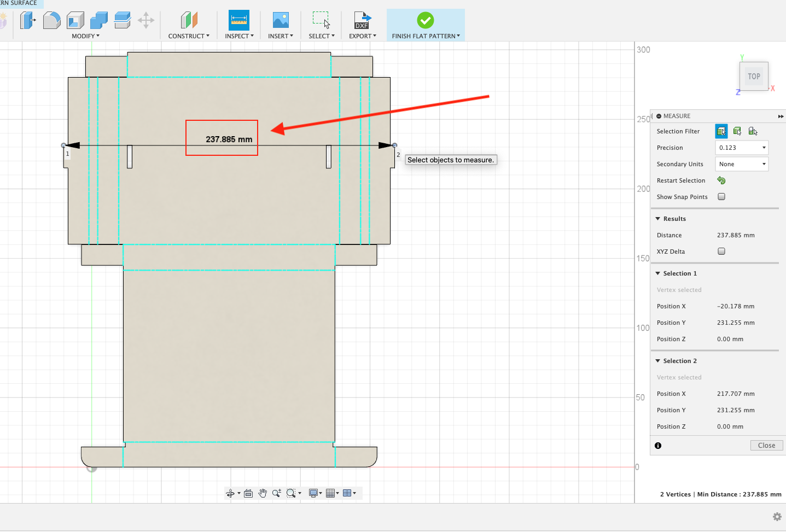Open settings gear at bottom right
Viewport: 786px width, 532px height.
coord(777,517)
